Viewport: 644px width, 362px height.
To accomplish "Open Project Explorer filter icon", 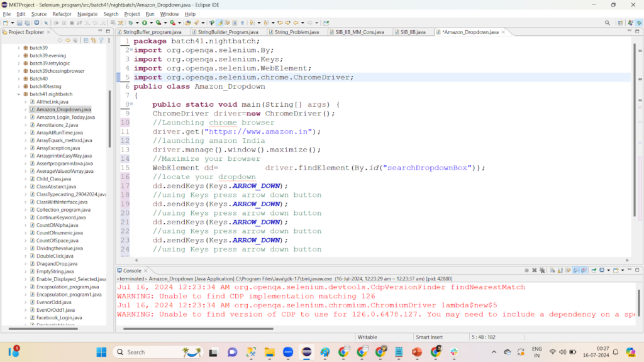I will (x=101, y=40).
